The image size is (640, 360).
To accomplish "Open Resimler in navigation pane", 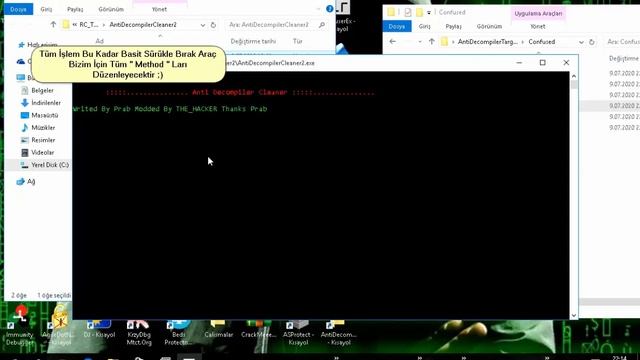I will pyautogui.click(x=43, y=140).
